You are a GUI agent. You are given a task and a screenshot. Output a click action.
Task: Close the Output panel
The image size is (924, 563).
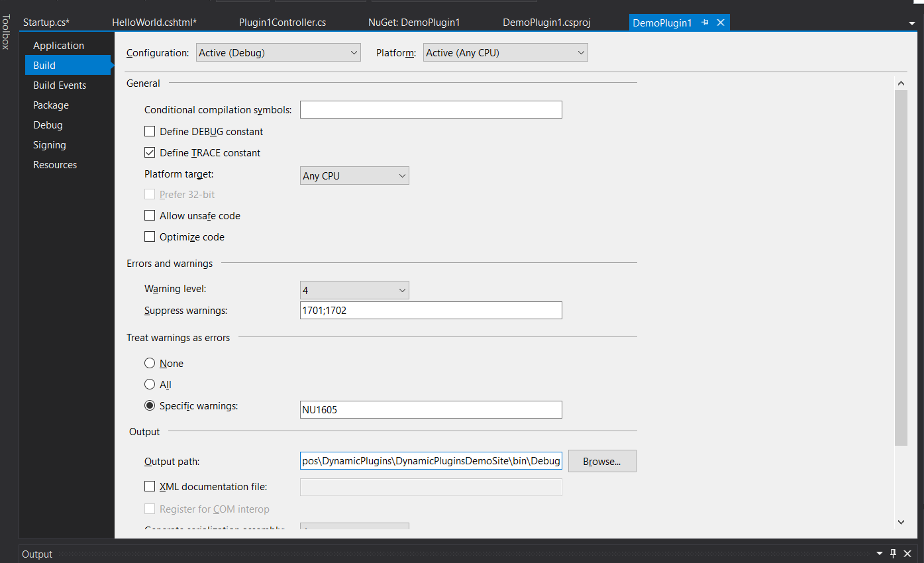point(907,554)
